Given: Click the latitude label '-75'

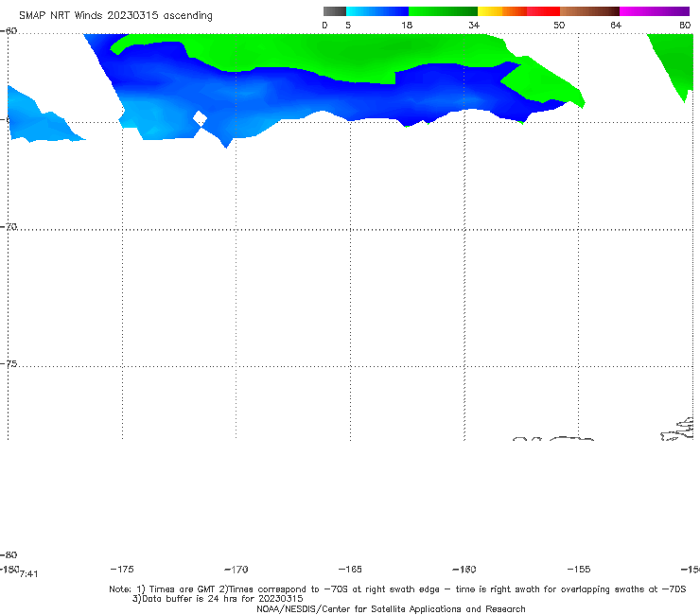Looking at the screenshot, I should coord(9,364).
